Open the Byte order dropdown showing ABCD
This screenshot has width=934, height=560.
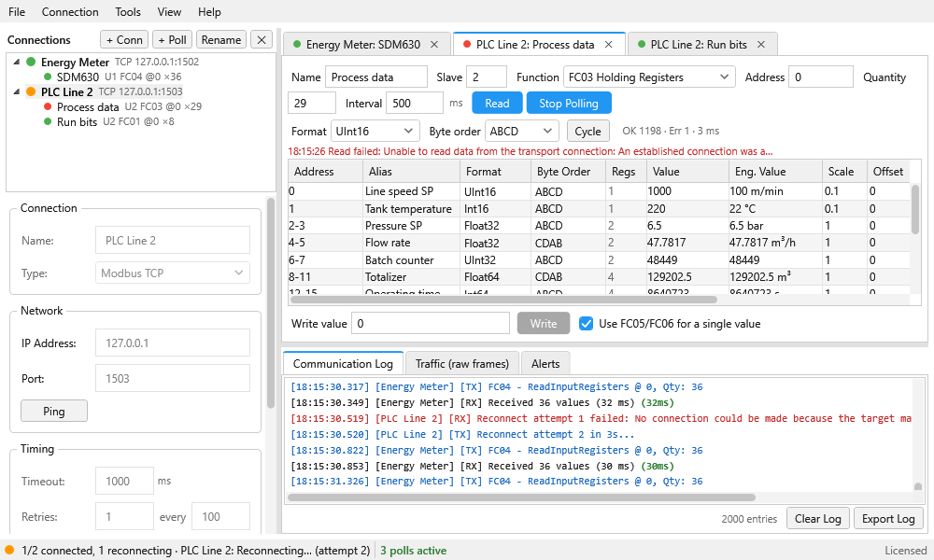pyautogui.click(x=522, y=132)
